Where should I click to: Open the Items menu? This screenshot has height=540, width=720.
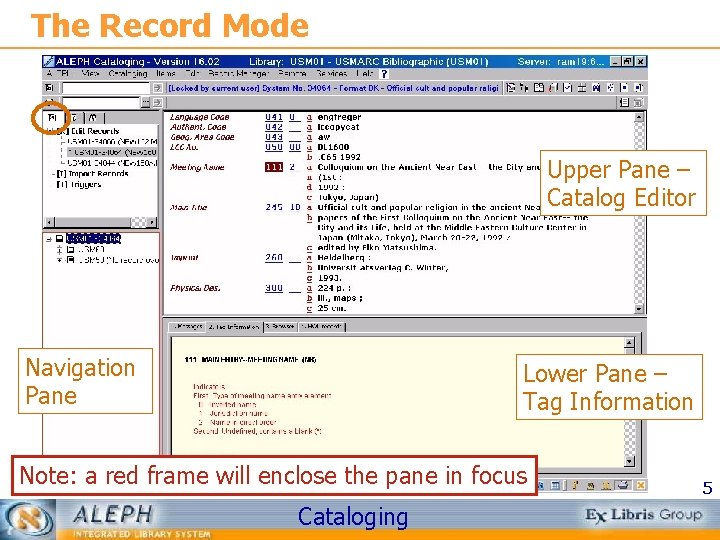coord(165,73)
